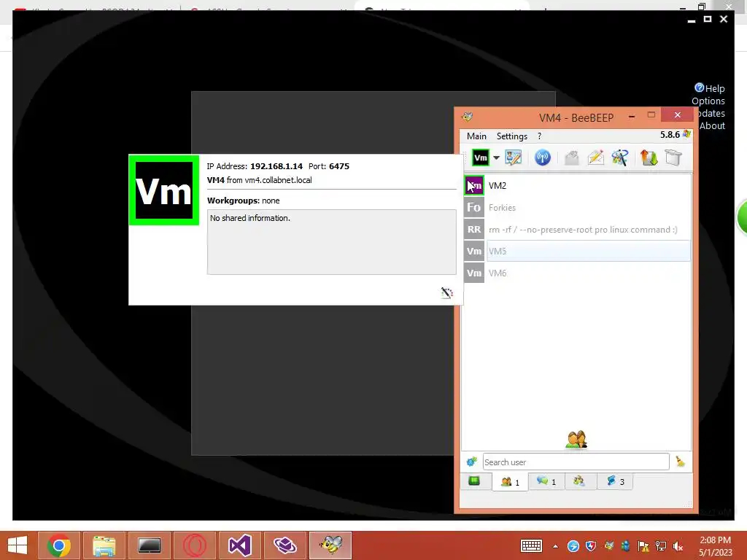
Task: Open the Windows Start button
Action: [x=18, y=545]
